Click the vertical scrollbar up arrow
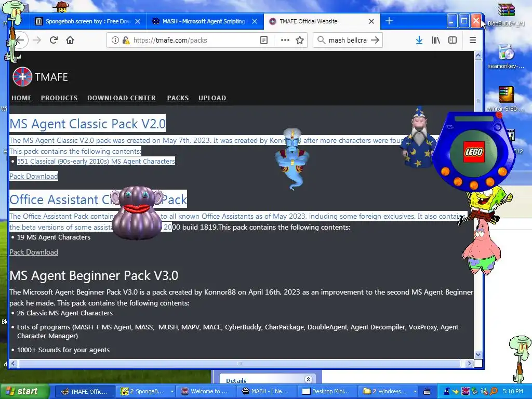This screenshot has width=532, height=399. coord(478,55)
